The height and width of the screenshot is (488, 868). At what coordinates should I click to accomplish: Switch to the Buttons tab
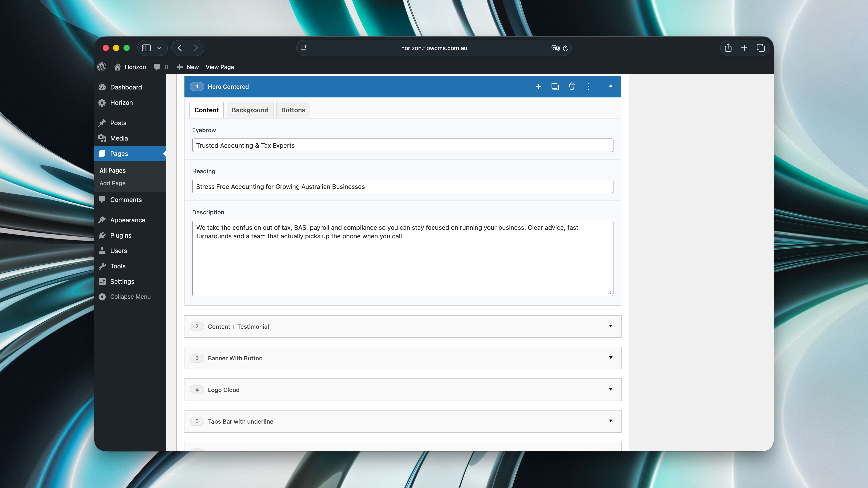coord(293,110)
